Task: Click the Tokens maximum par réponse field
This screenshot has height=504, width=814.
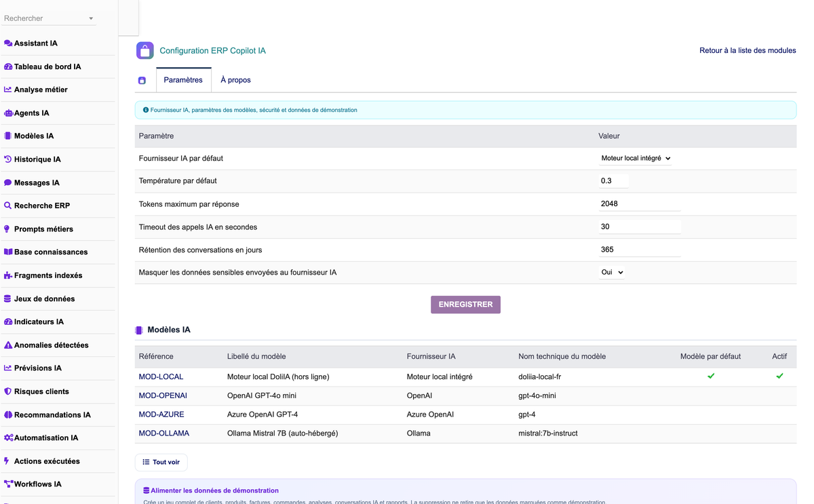Action: click(x=640, y=204)
